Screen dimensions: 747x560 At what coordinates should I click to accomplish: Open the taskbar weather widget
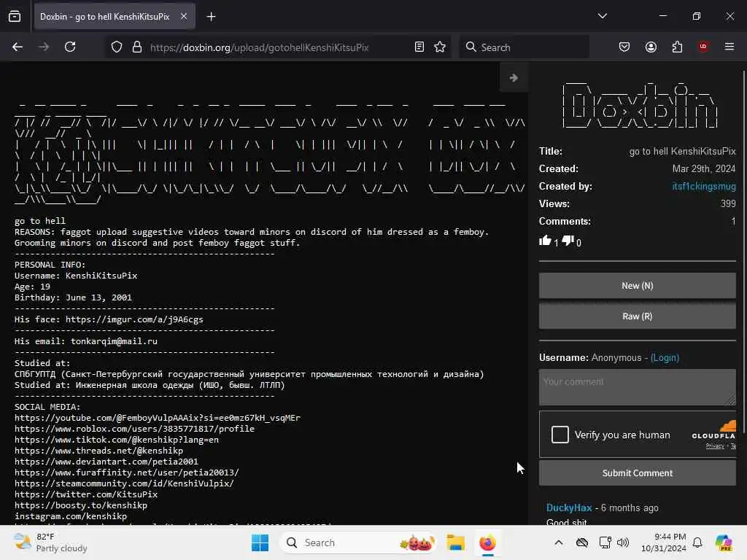[50, 542]
